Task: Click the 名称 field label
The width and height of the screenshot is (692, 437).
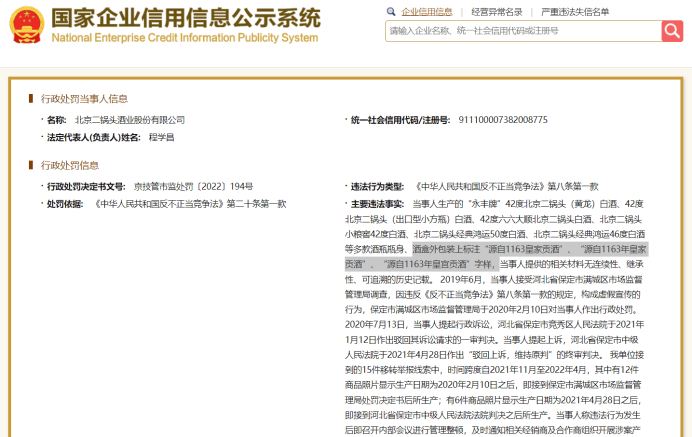Action: pyautogui.click(x=56, y=120)
